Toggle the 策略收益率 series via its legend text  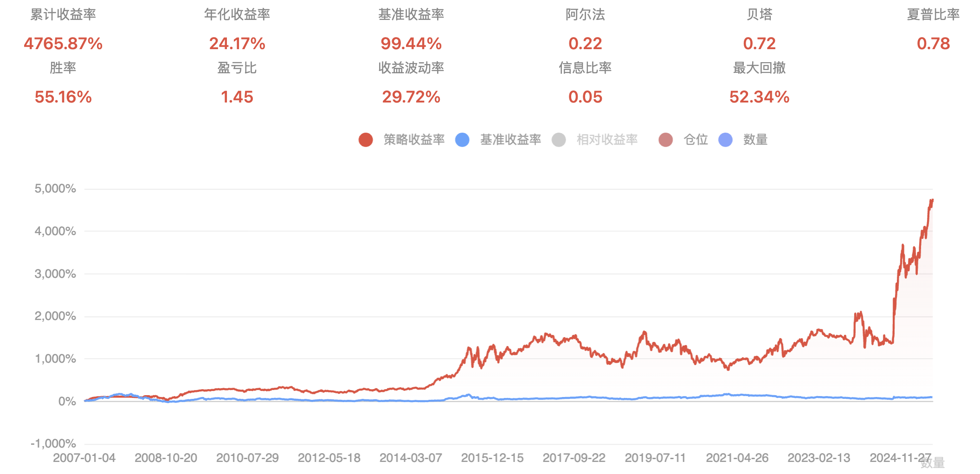pos(414,140)
